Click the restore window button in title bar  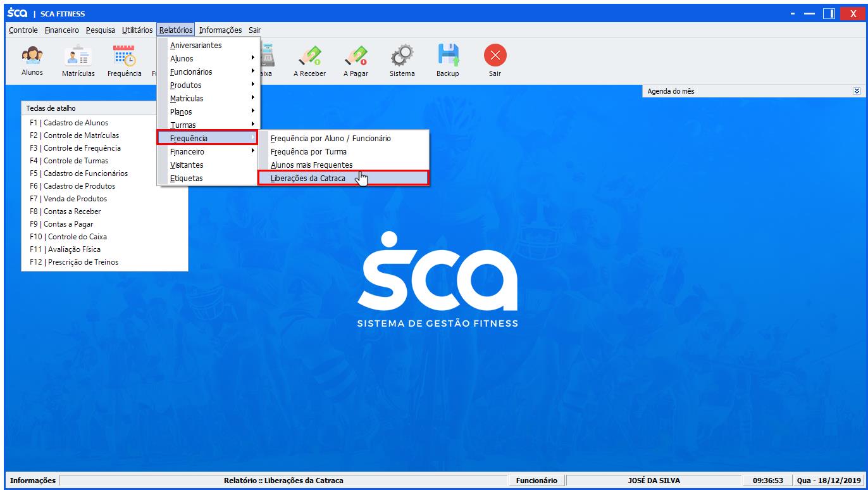829,13
